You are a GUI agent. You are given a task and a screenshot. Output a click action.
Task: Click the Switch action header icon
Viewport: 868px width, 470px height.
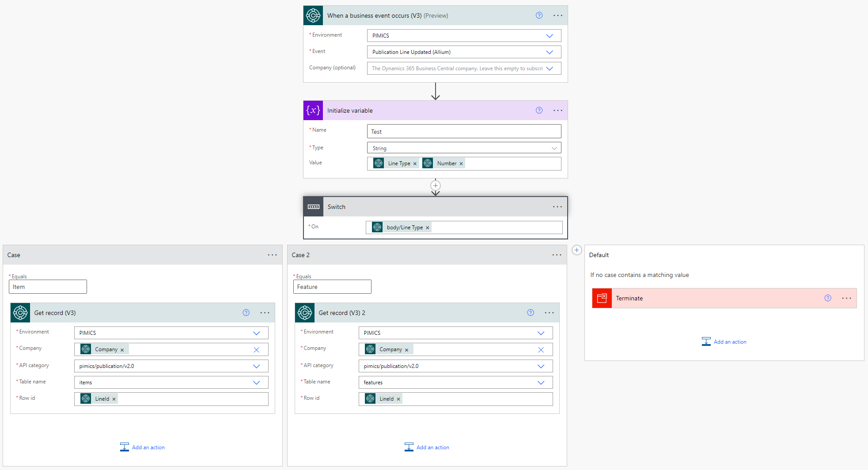[313, 206]
